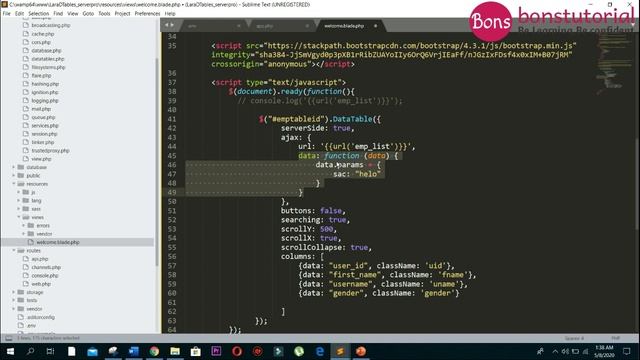Viewport: 640px width, 360px height.
Task: Expand the js folder
Action: [x=18, y=192]
